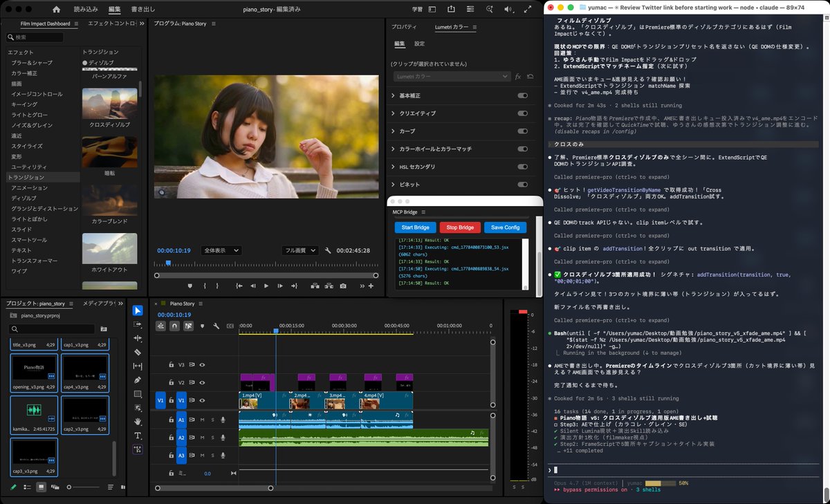Click the speaker volume icon in Premiere header
This screenshot has width=830, height=504.
(x=509, y=10)
